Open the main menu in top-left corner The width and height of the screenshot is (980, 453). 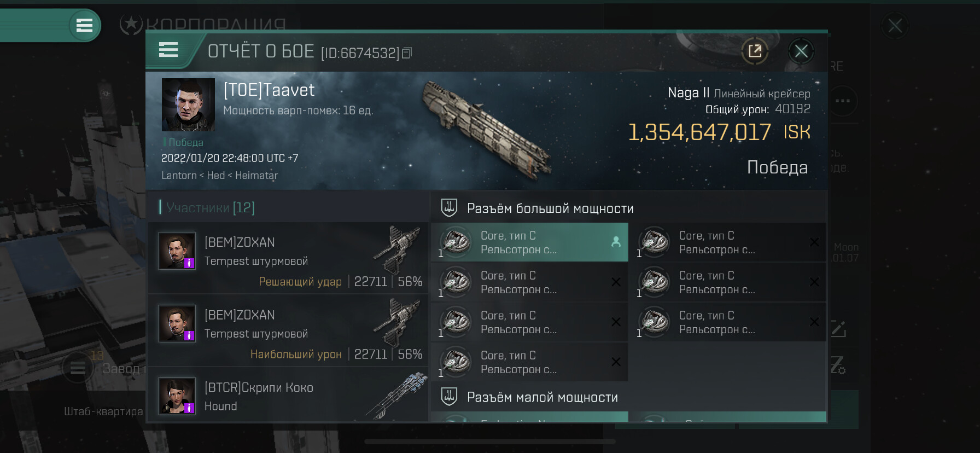(x=84, y=25)
